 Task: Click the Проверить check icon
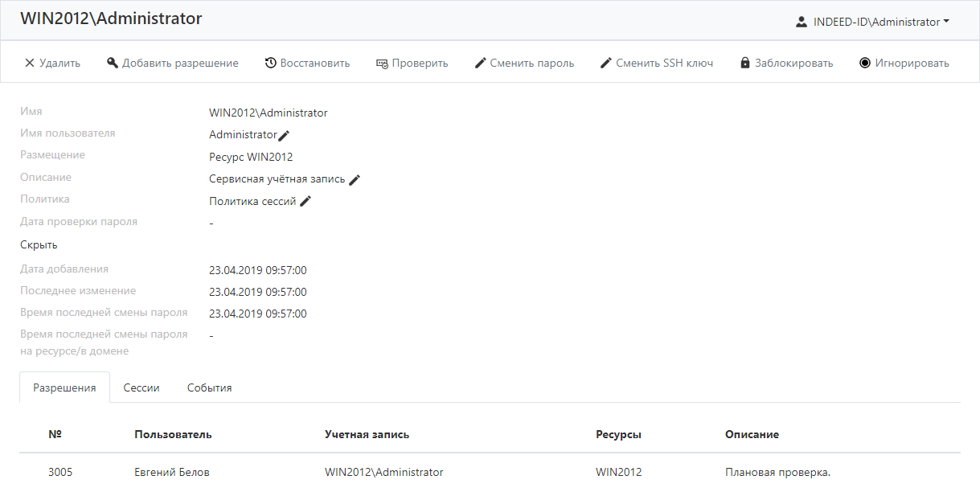382,63
